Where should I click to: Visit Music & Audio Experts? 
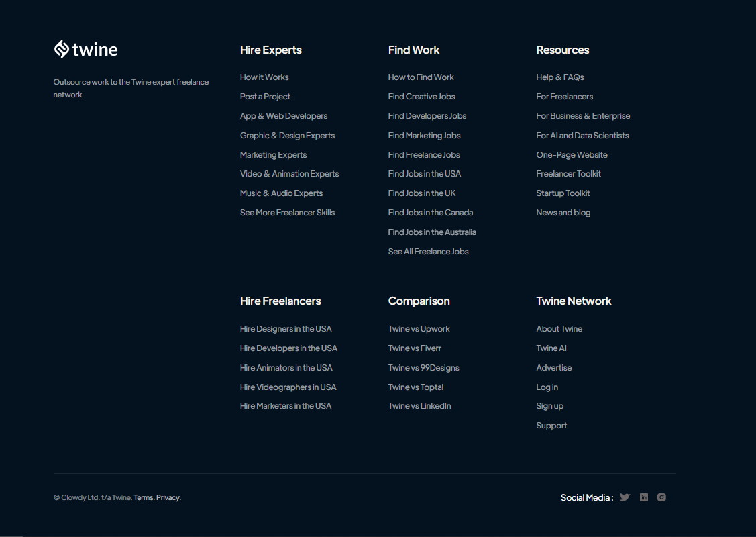[281, 193]
